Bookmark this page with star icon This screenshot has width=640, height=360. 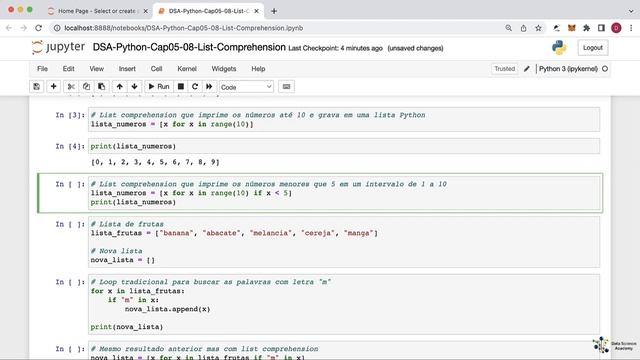538,28
